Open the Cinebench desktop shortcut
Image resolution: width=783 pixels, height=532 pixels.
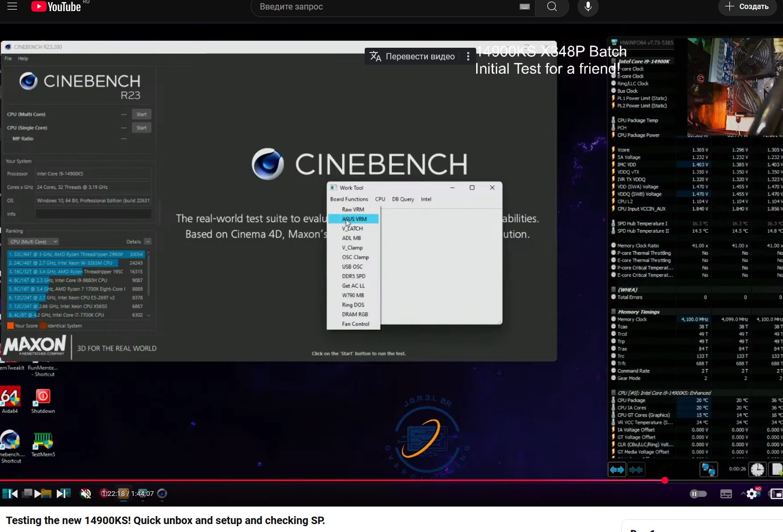[11, 446]
